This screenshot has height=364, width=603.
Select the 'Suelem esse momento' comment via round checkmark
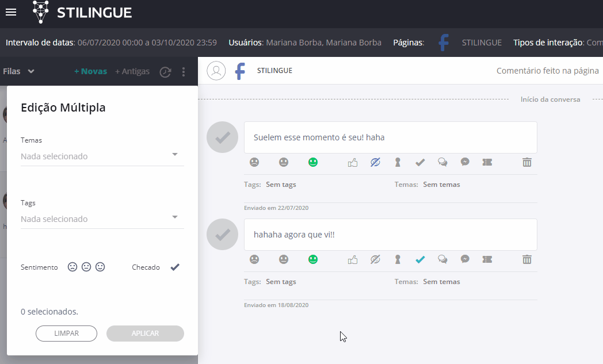222,137
